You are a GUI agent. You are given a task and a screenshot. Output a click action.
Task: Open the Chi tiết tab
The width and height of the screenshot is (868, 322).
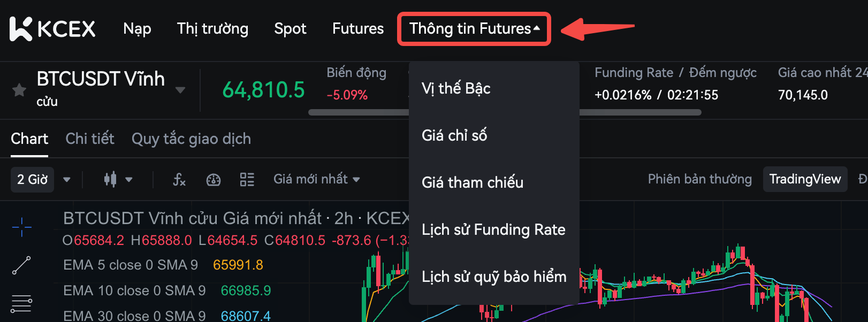click(90, 139)
